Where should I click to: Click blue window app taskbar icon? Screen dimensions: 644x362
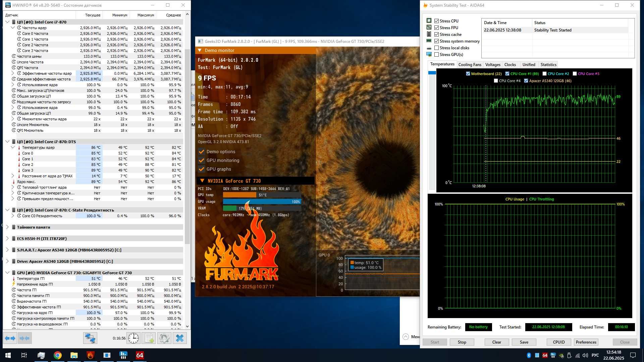point(107,355)
